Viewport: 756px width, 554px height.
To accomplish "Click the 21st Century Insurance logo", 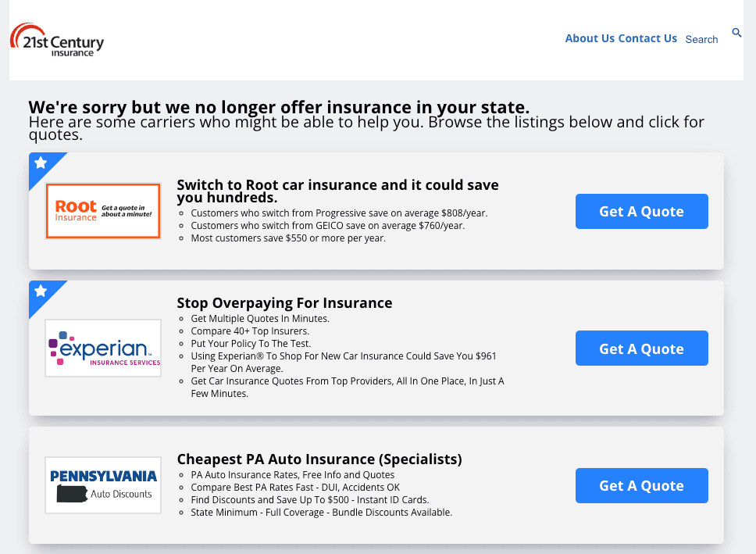I will point(57,40).
